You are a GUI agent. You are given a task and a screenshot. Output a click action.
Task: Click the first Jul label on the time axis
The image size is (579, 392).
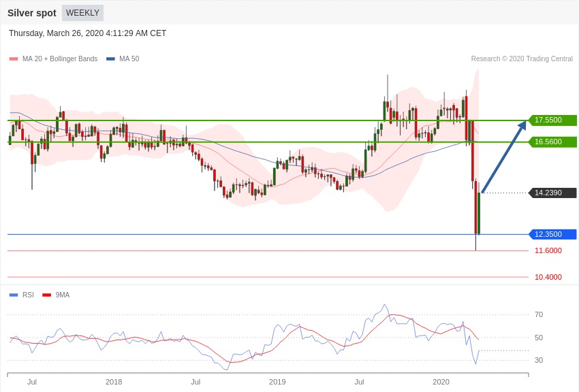[32, 382]
